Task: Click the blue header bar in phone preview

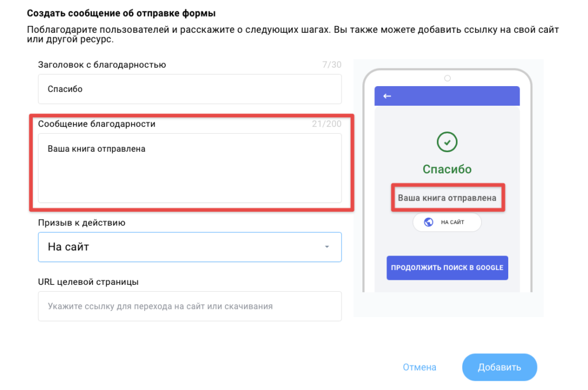Action: (x=447, y=96)
